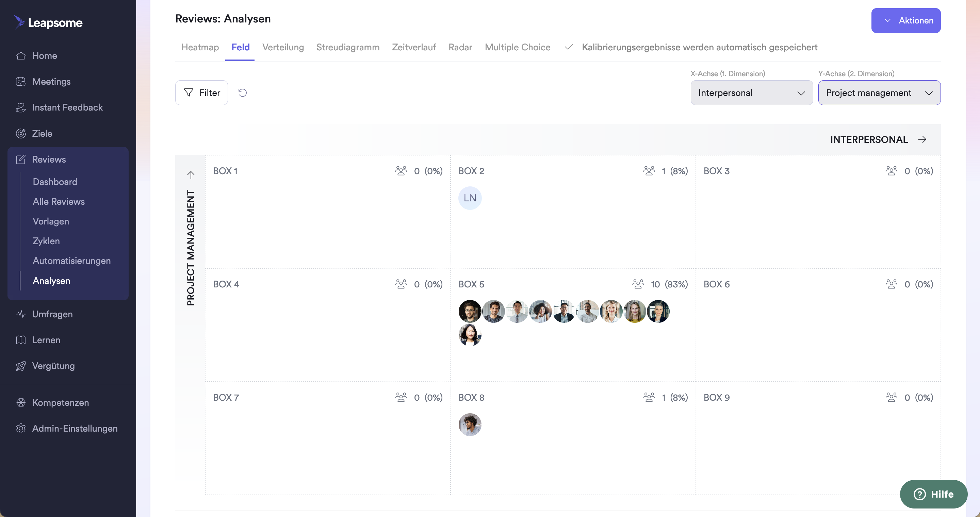The width and height of the screenshot is (980, 517).
Task: Switch to the Heatmap tab
Action: (200, 47)
